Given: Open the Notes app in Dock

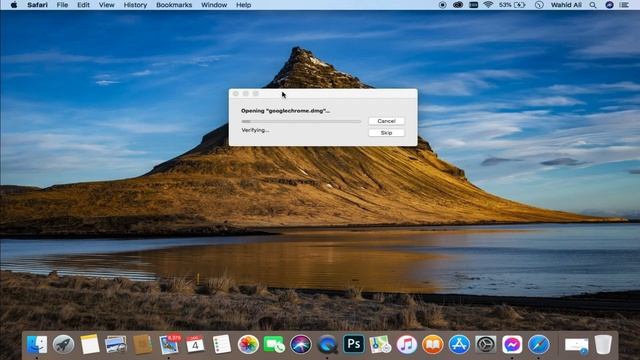Looking at the screenshot, I should point(90,344).
